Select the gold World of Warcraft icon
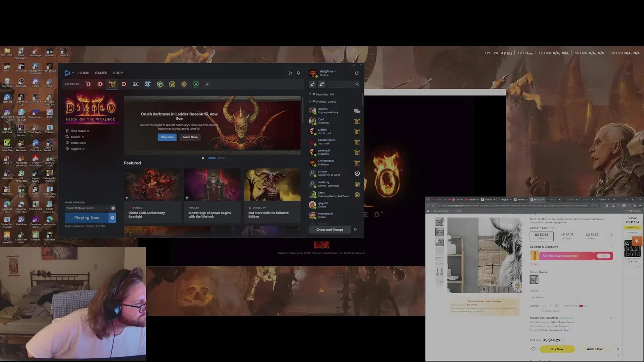Image resolution: width=644 pixels, height=362 pixels. [172, 84]
